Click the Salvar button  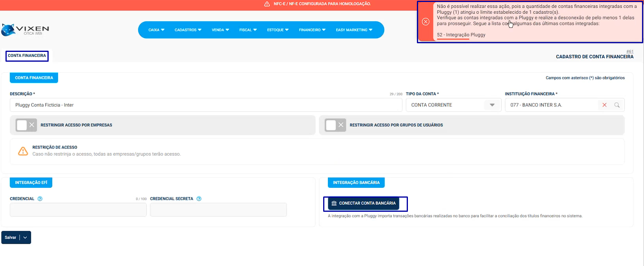pyautogui.click(x=11, y=237)
